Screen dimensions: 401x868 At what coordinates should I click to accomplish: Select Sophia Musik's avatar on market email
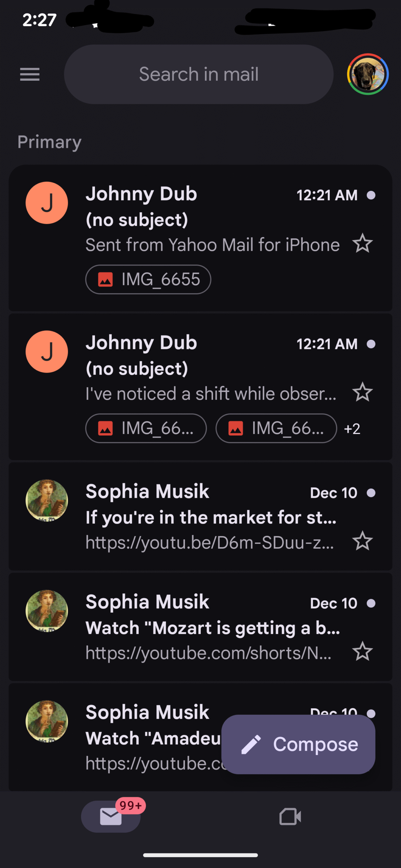pos(47,500)
